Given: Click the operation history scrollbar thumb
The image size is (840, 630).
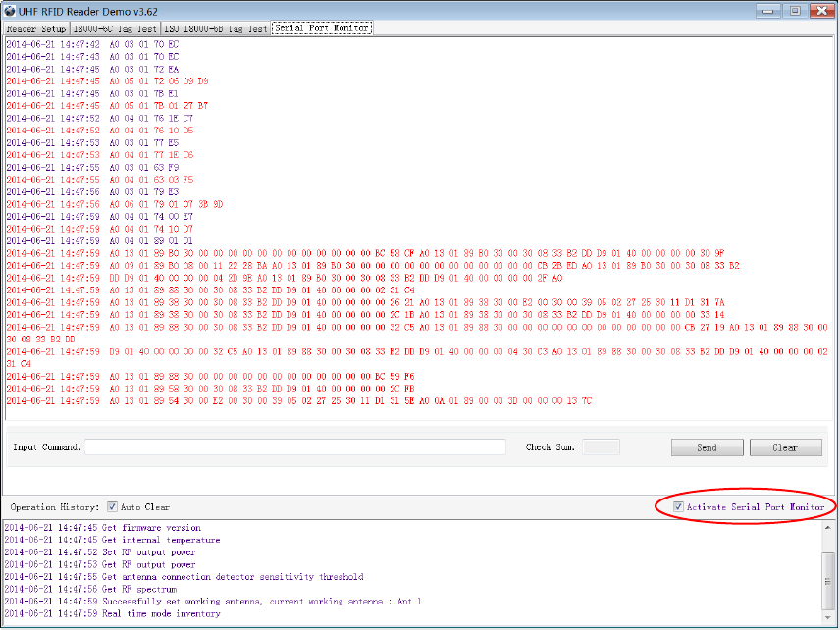Looking at the screenshot, I should [829, 581].
